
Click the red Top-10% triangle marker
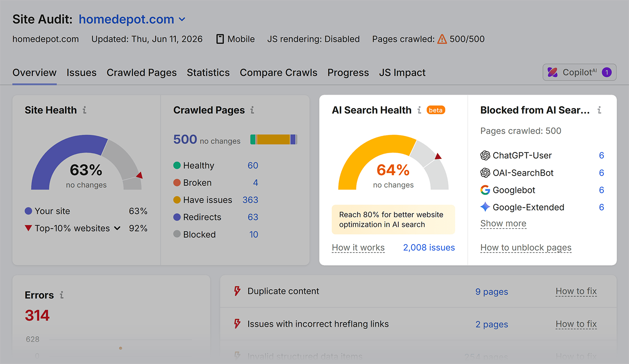click(28, 228)
